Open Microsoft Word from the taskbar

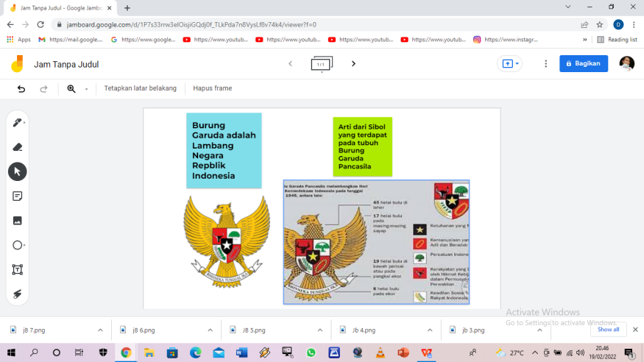pos(241,352)
